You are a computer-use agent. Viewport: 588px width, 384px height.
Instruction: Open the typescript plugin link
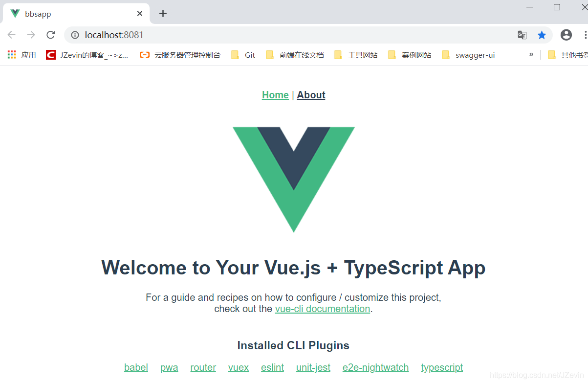[442, 367]
